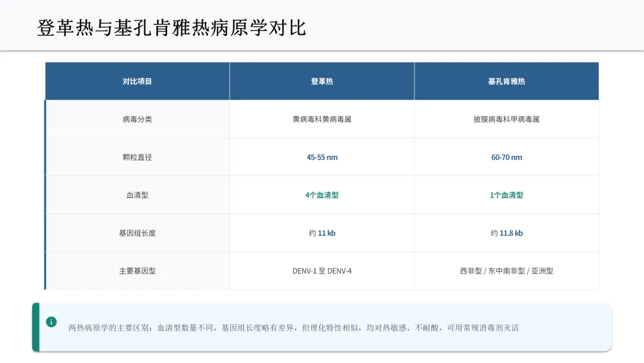This screenshot has height=363, width=644.
Task: Click the cell 黄病毒科黄病毒属
Action: point(322,119)
